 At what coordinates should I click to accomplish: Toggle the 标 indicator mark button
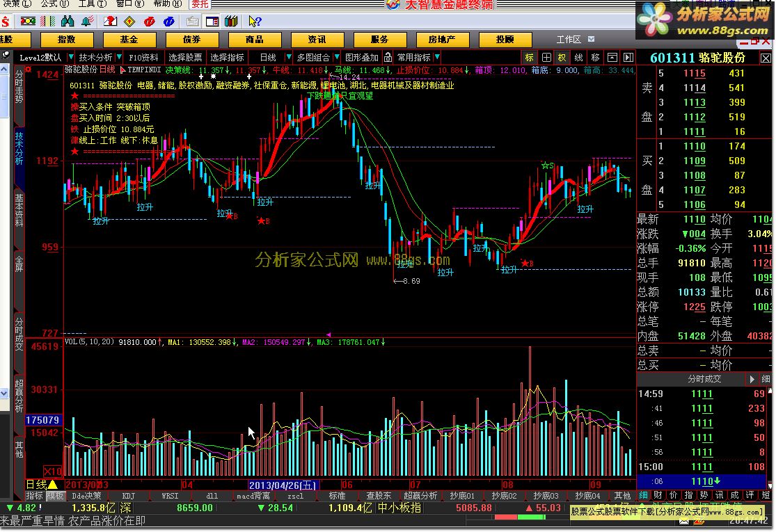tap(529, 57)
